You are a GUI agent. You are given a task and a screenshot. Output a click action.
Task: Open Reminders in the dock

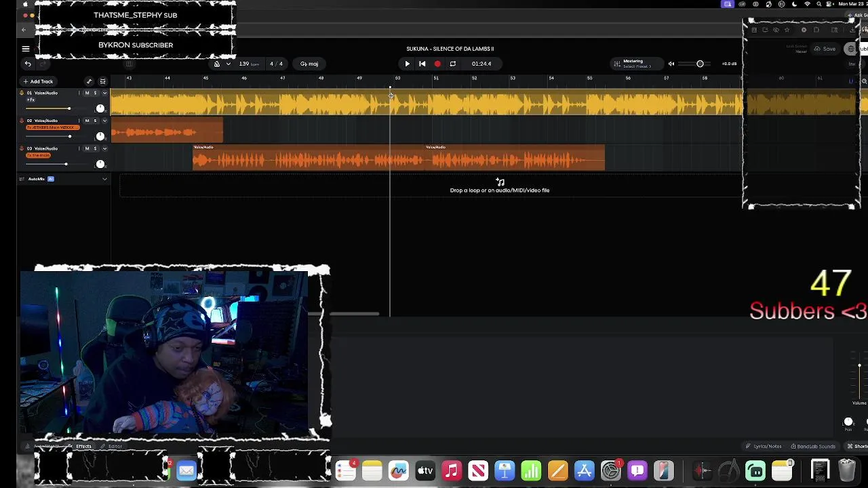[346, 470]
